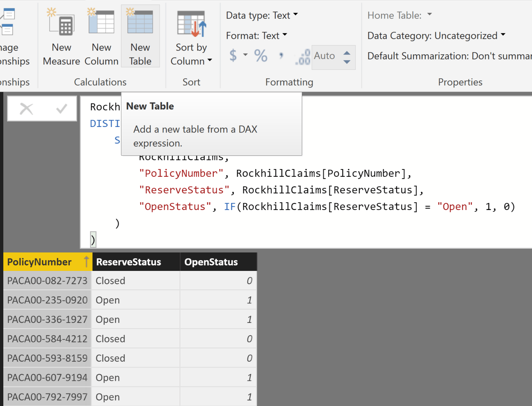Create a New Table

140,35
